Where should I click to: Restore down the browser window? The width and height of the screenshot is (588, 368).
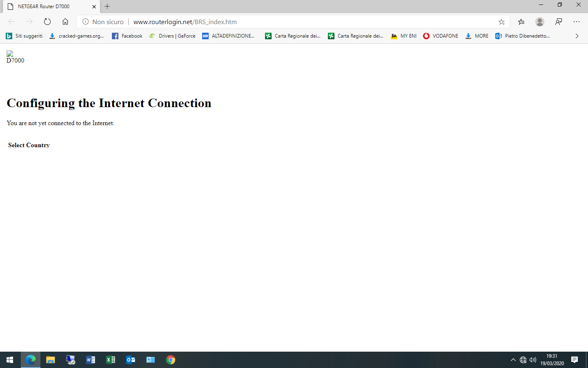pyautogui.click(x=560, y=5)
